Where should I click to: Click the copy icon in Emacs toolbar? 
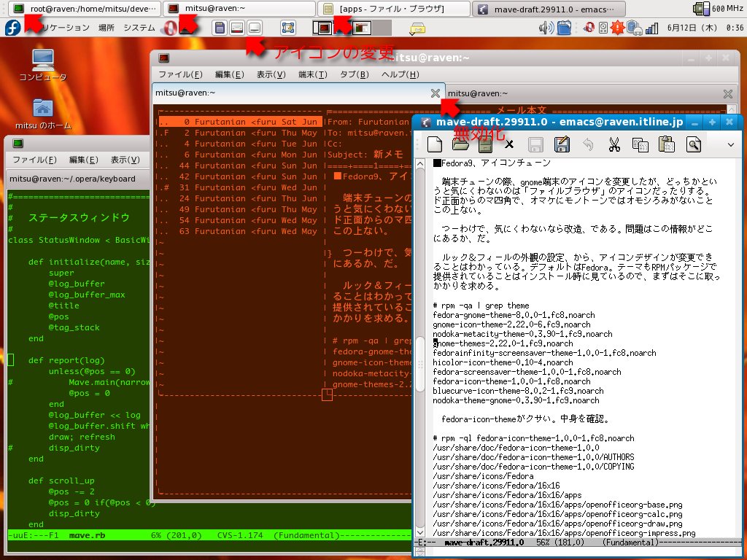pos(640,144)
